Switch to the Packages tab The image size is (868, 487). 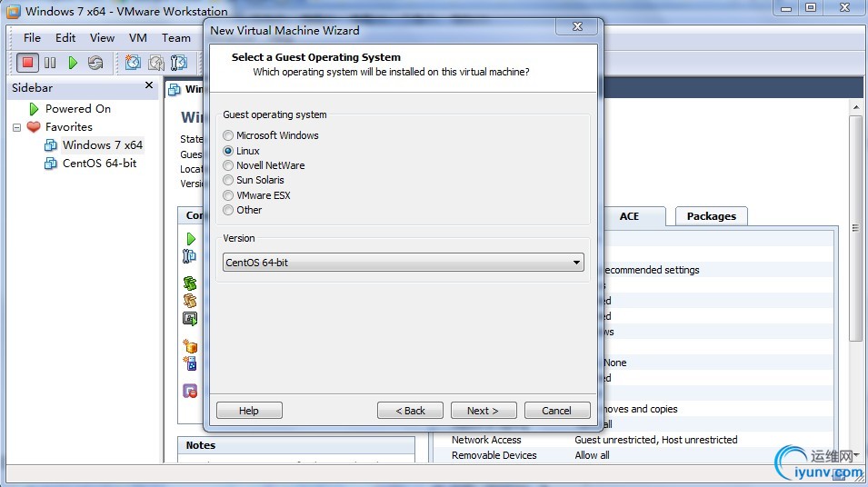pyautogui.click(x=712, y=216)
